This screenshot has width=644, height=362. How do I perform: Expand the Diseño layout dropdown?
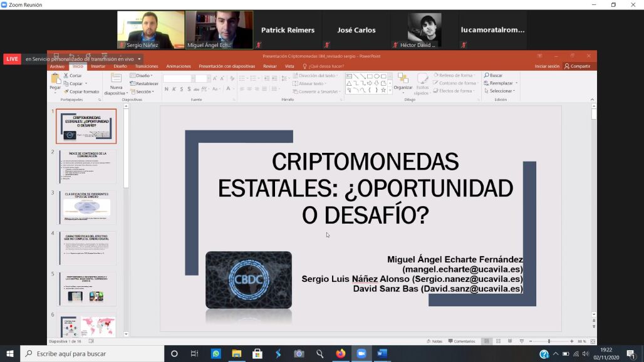point(142,75)
